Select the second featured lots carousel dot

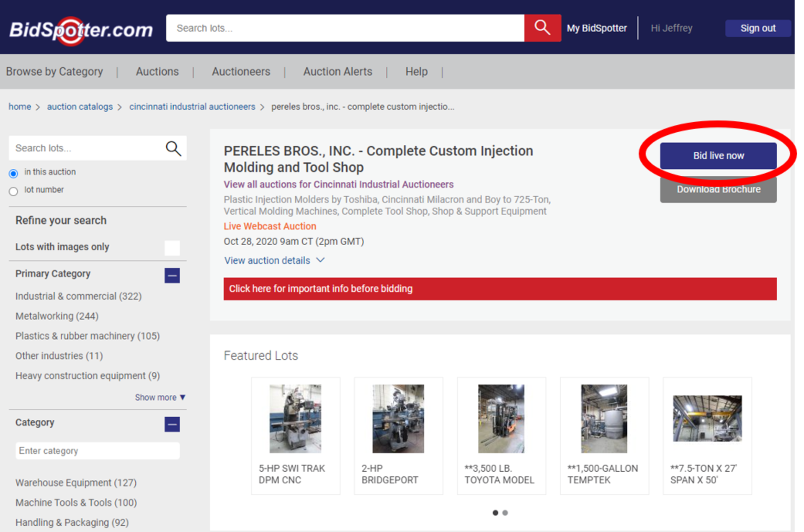505,513
